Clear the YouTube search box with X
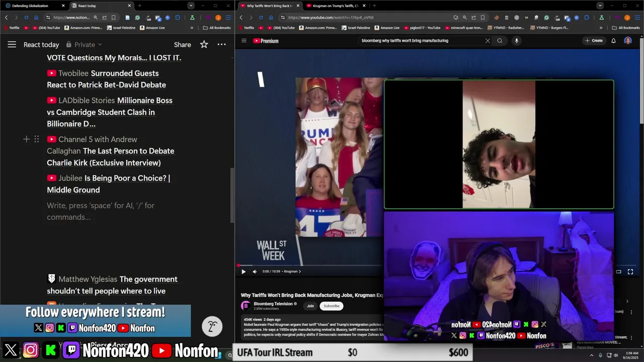644x362 pixels. pos(488,41)
